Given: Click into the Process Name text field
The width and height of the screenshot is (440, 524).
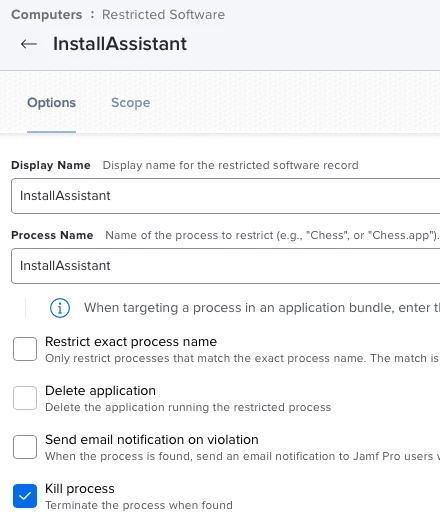Looking at the screenshot, I should pos(226,266).
